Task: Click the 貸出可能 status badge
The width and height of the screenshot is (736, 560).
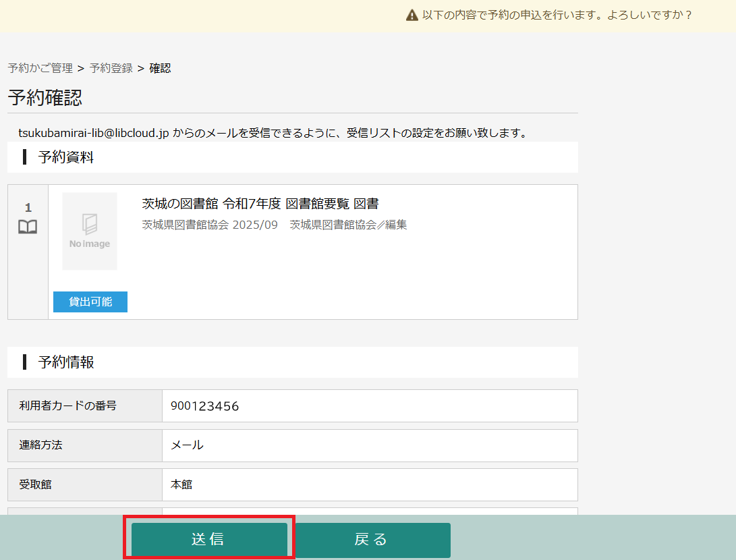Action: [x=90, y=302]
